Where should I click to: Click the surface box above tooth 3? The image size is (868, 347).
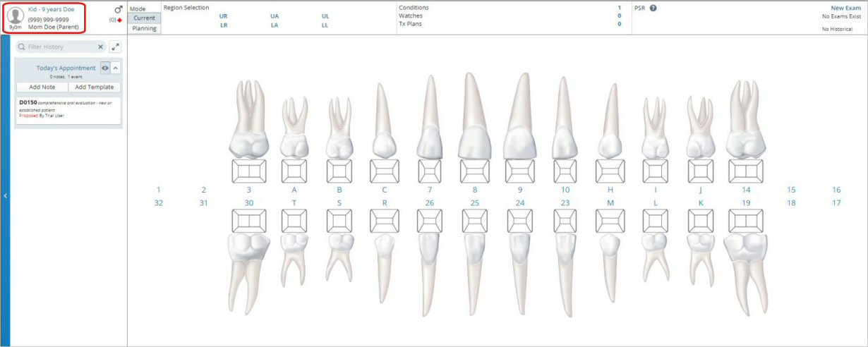[248, 171]
